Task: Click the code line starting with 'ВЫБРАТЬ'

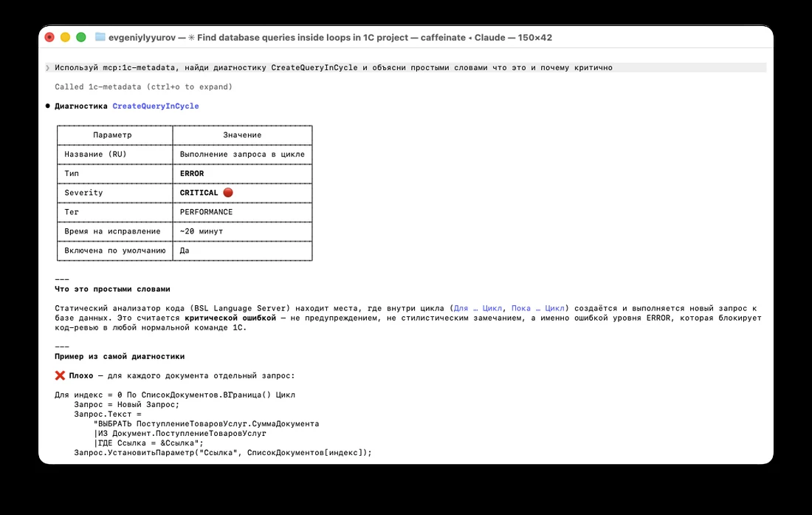Action: point(206,424)
